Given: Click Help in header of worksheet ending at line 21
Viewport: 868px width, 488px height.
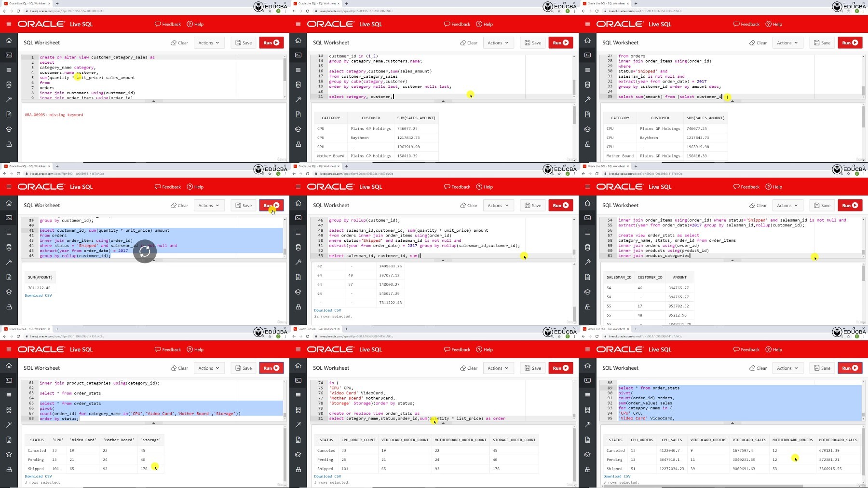Looking at the screenshot, I should tap(485, 24).
